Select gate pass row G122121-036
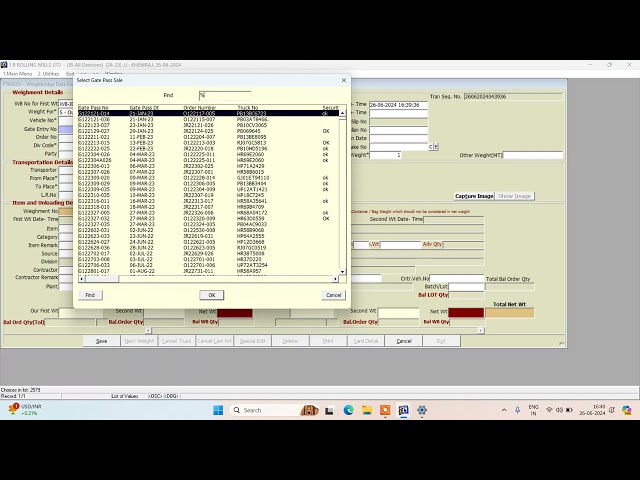 [208, 119]
